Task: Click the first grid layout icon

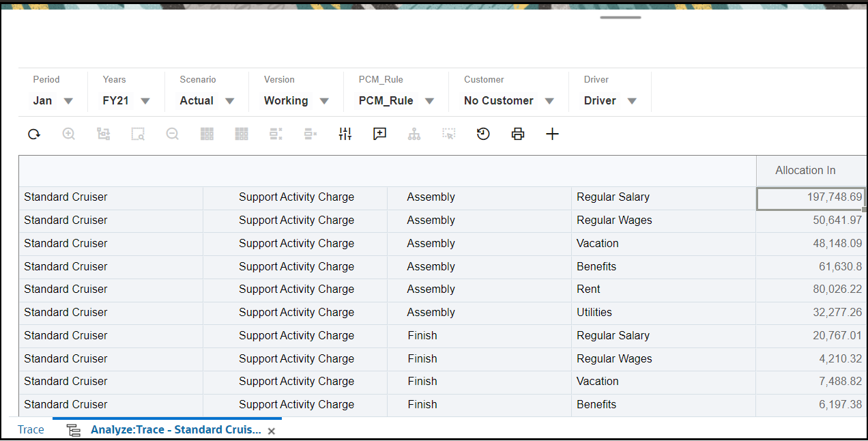Action: (x=207, y=134)
